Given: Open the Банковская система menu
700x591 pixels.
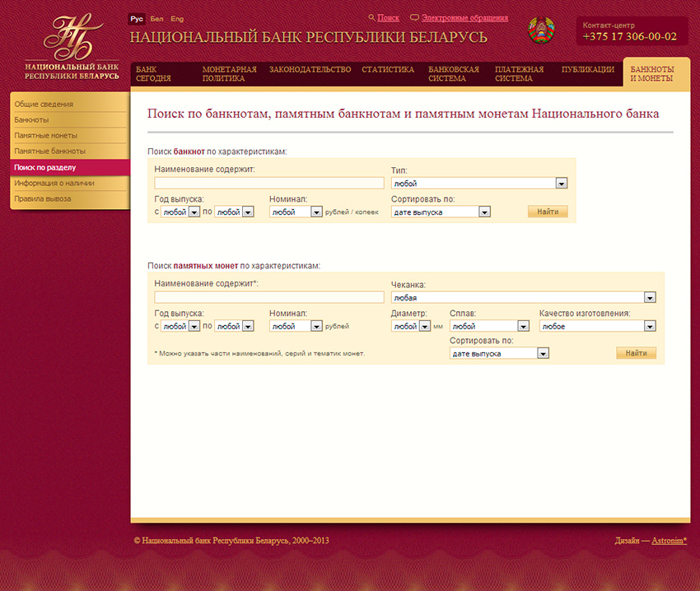Looking at the screenshot, I should pos(454,74).
